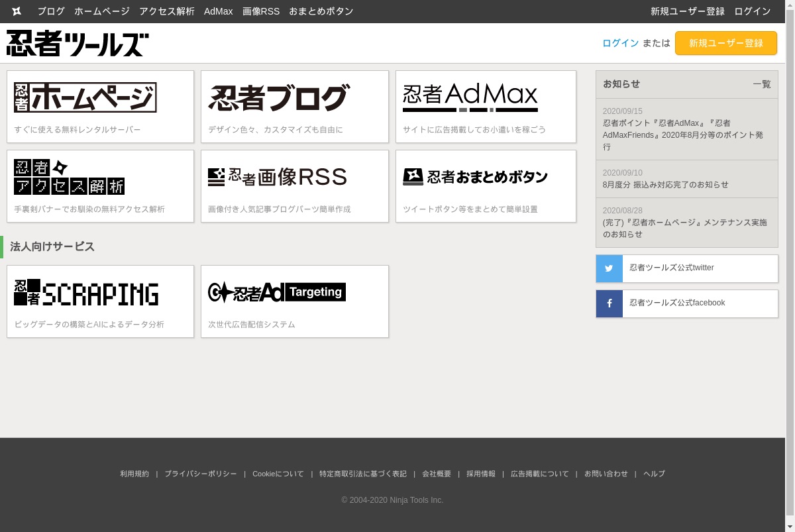
Task: Click 広告掲載について in the footer
Action: click(540, 474)
